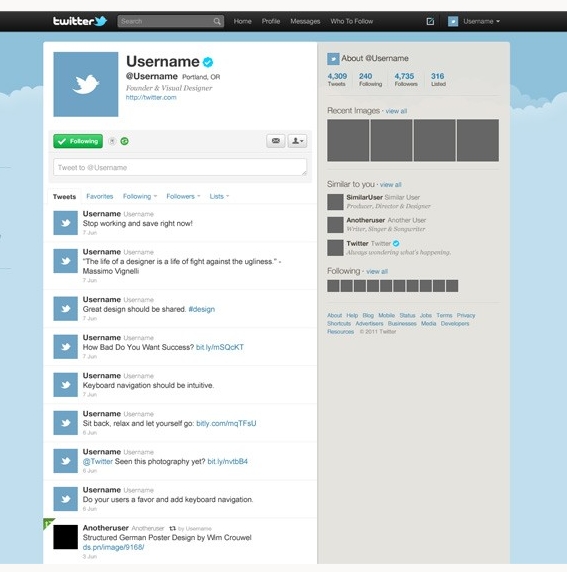This screenshot has width=567, height=572.
Task: Open the http://twitter.com profile link
Action: coord(151,97)
